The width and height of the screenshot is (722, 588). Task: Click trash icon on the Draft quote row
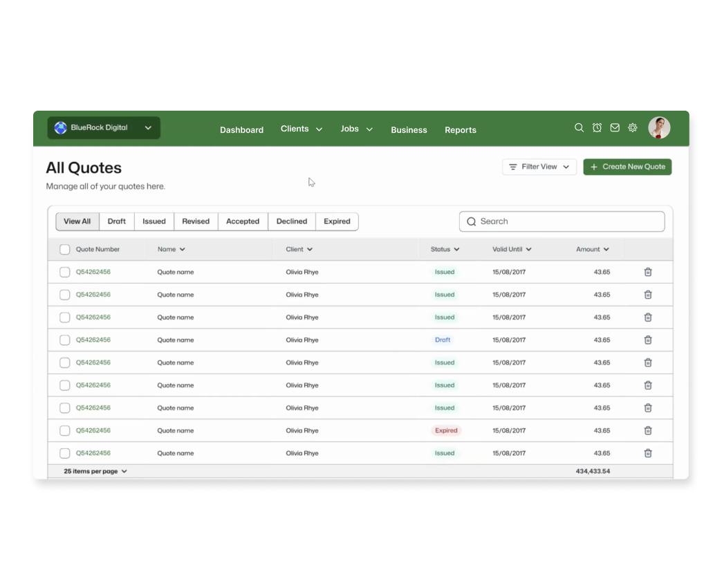648,340
